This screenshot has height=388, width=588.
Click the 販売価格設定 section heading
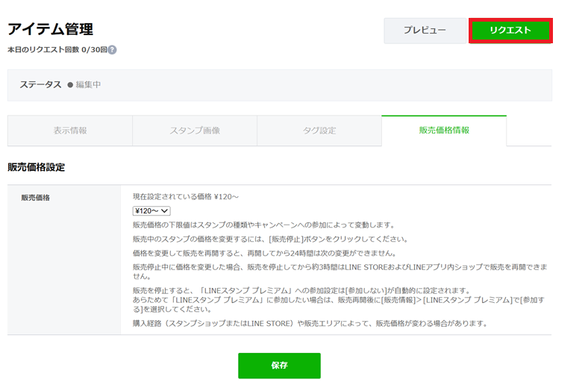point(36,167)
